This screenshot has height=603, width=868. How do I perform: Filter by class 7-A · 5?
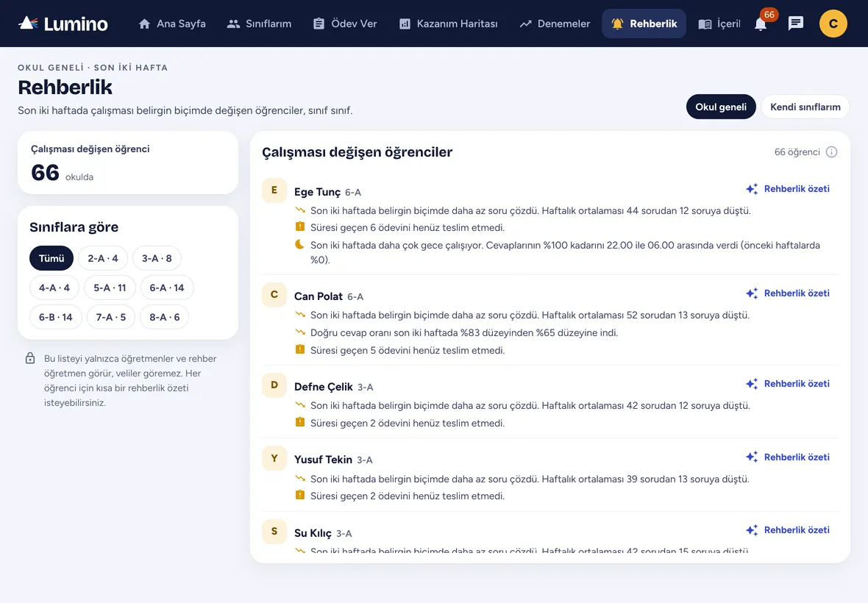click(x=111, y=317)
